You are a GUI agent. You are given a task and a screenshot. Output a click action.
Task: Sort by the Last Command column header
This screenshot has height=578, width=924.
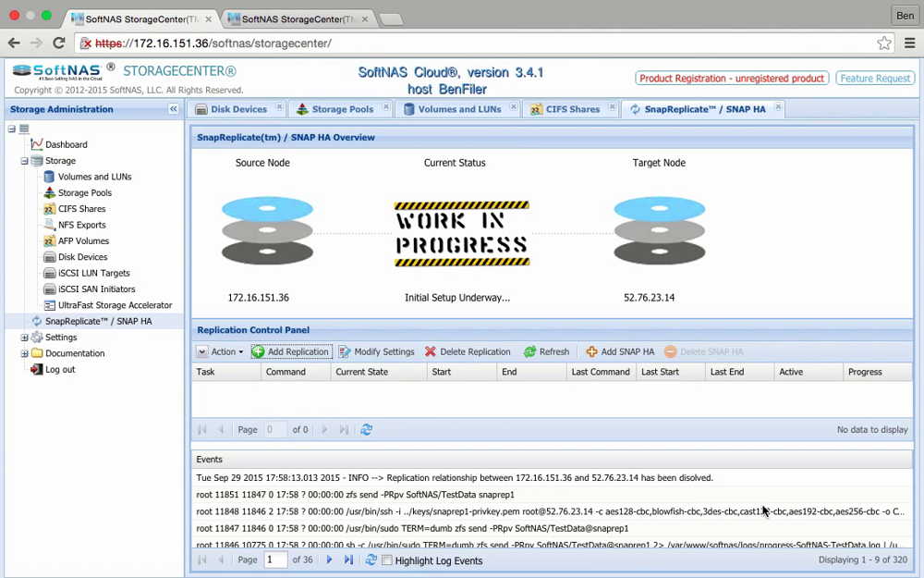pyautogui.click(x=602, y=372)
